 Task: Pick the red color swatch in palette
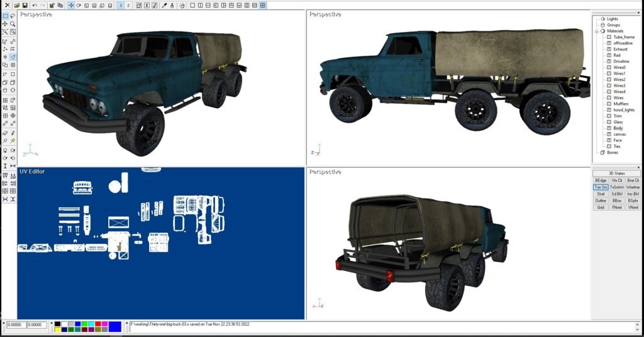point(98,323)
